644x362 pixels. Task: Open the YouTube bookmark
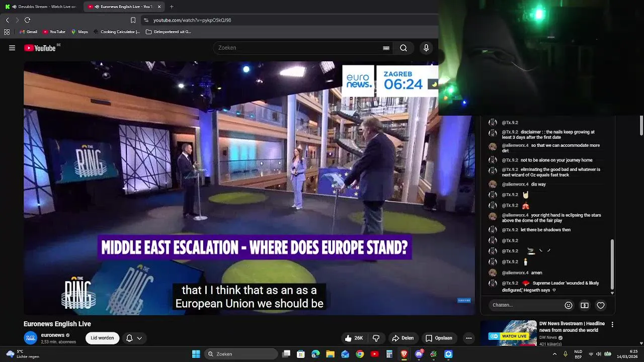coord(54,32)
